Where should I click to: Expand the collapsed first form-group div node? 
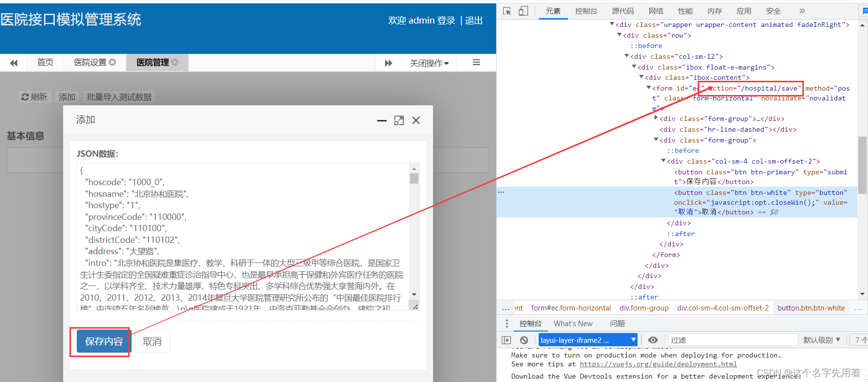(656, 118)
